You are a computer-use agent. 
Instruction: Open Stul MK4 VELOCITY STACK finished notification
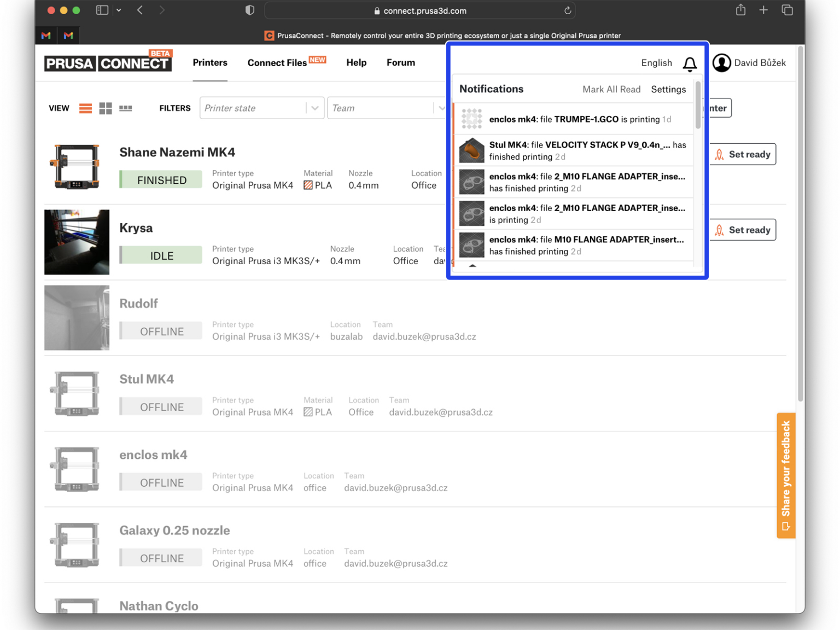[x=574, y=150]
